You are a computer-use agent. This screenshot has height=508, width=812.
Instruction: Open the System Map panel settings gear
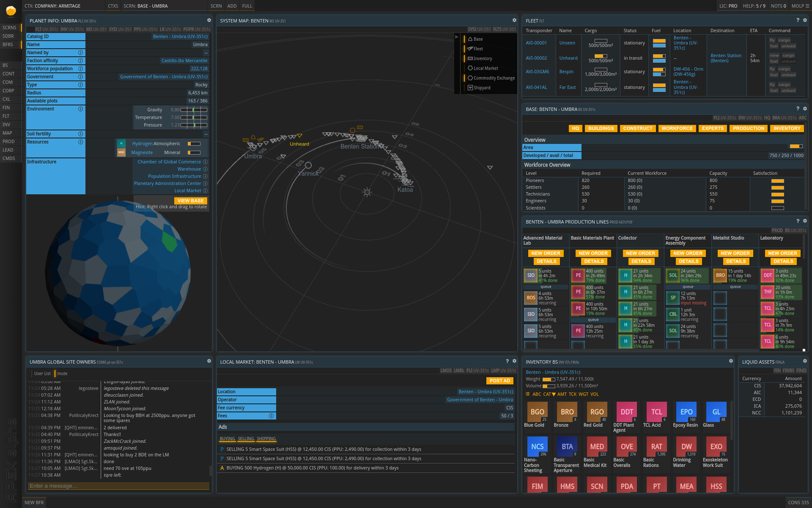pos(514,21)
